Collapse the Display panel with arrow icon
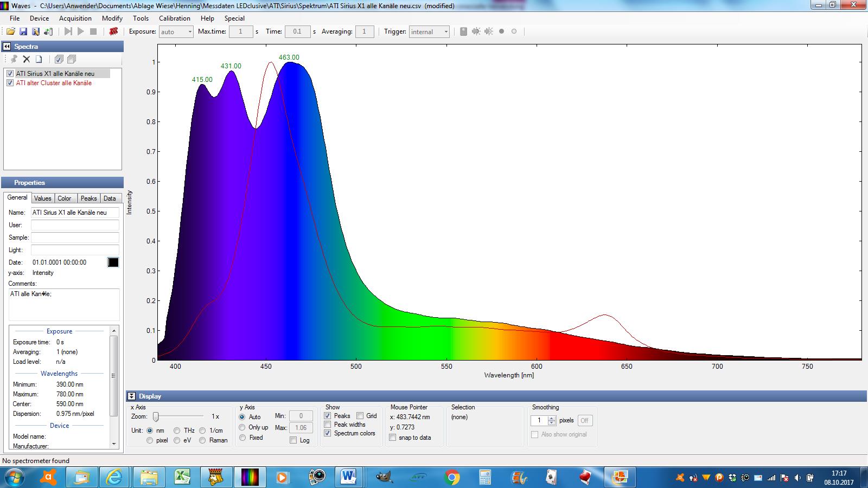 (x=132, y=396)
